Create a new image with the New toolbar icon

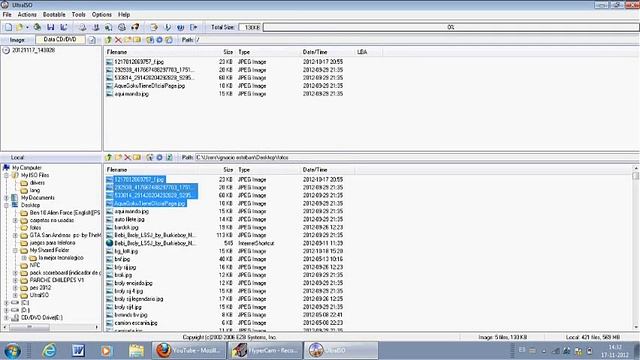point(8,27)
